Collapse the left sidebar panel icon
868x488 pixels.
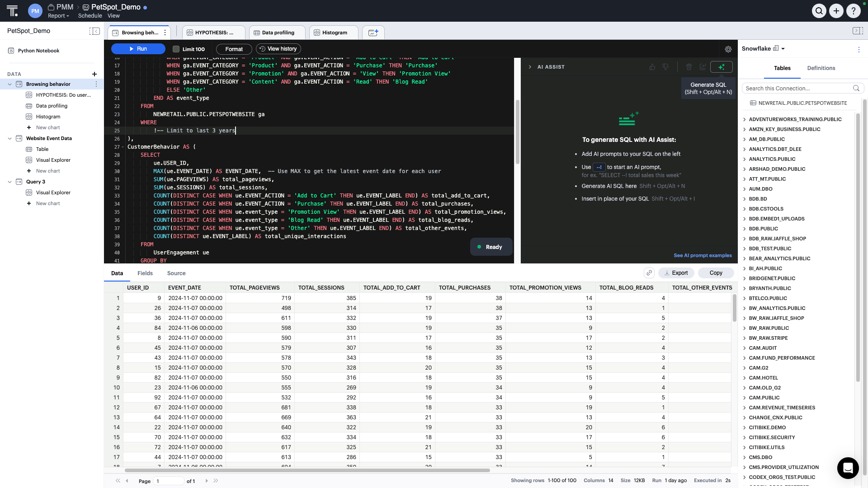click(x=94, y=31)
